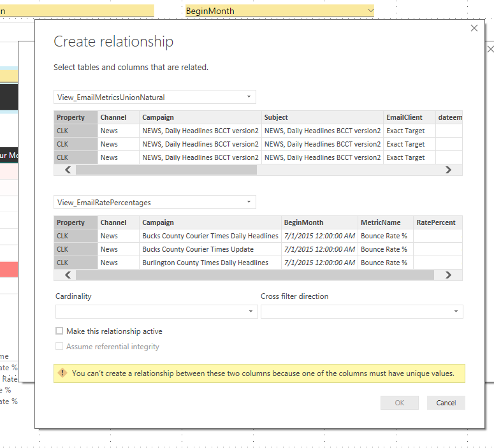The image size is (494, 448).
Task: Close the Create relationship dialog
Action: [x=474, y=28]
